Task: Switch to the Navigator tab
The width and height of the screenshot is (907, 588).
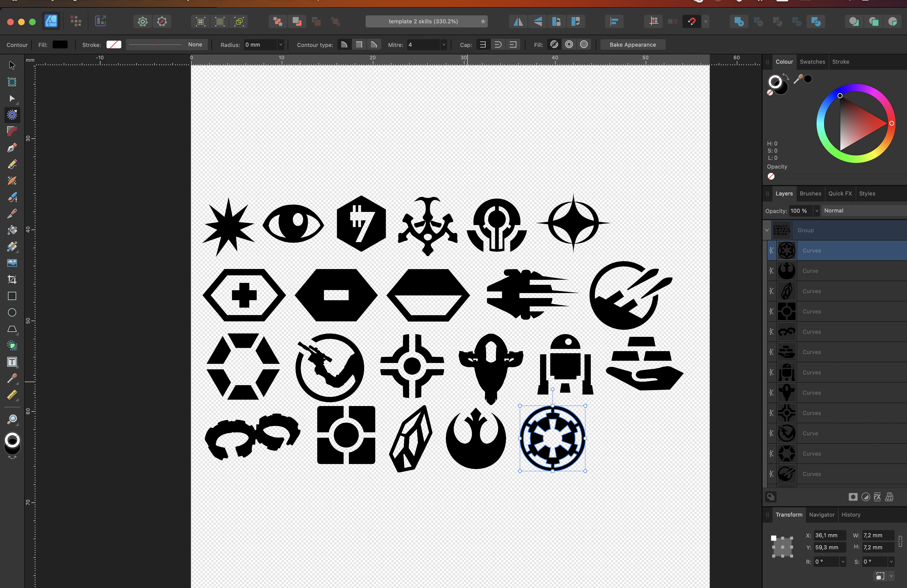Action: pos(822,515)
